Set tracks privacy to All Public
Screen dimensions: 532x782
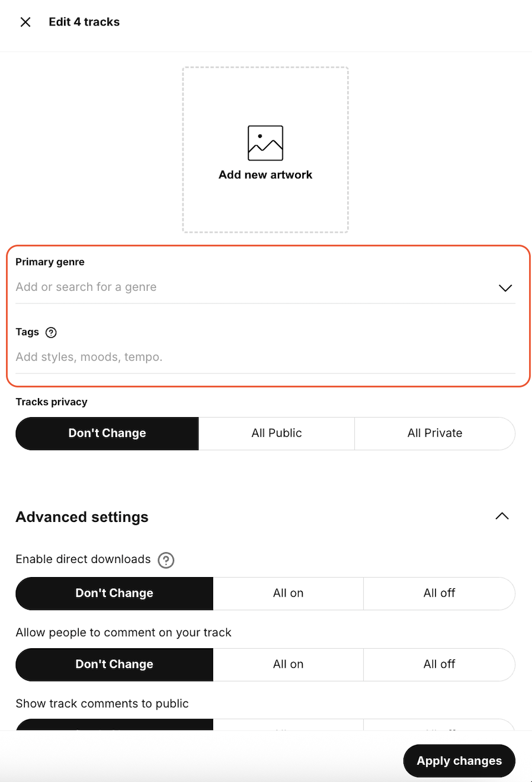point(277,433)
